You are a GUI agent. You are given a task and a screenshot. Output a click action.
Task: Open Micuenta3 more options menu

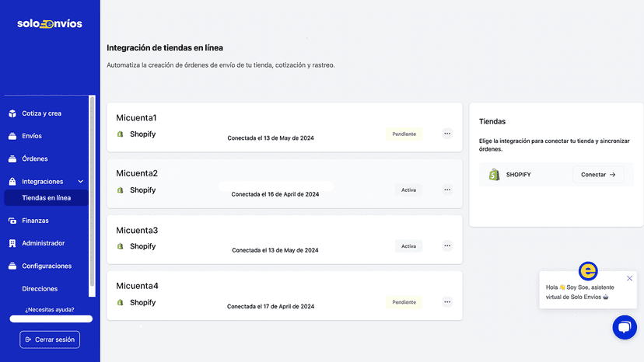pyautogui.click(x=447, y=245)
